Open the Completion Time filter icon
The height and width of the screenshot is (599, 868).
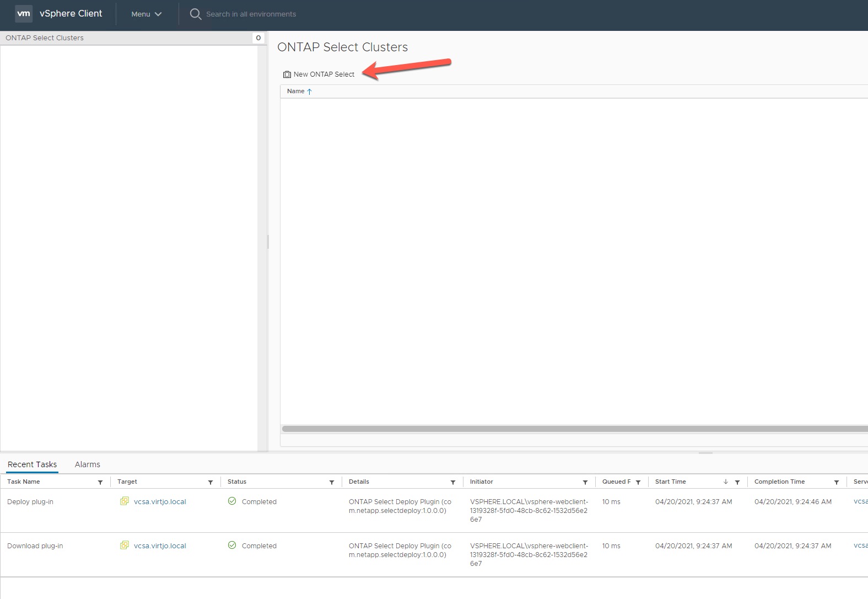click(x=837, y=483)
